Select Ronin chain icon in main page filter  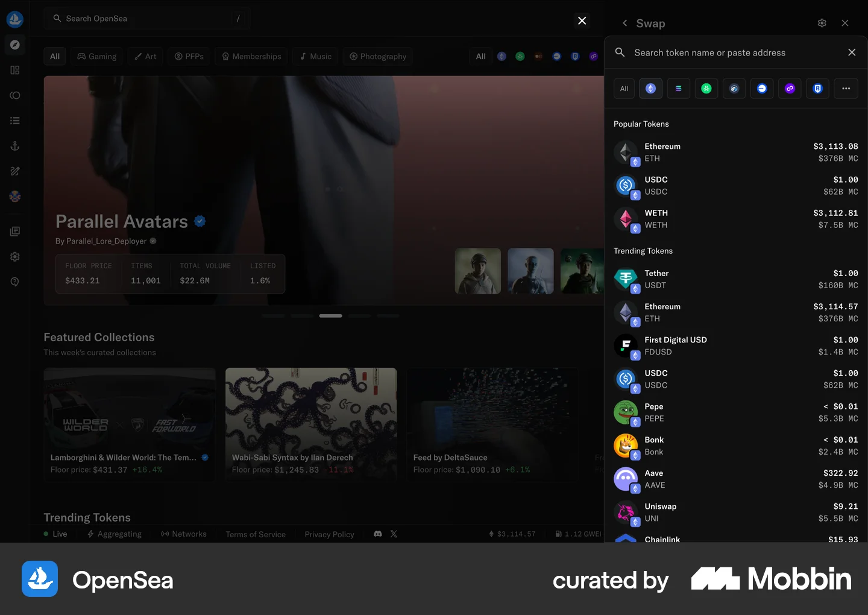coord(575,56)
